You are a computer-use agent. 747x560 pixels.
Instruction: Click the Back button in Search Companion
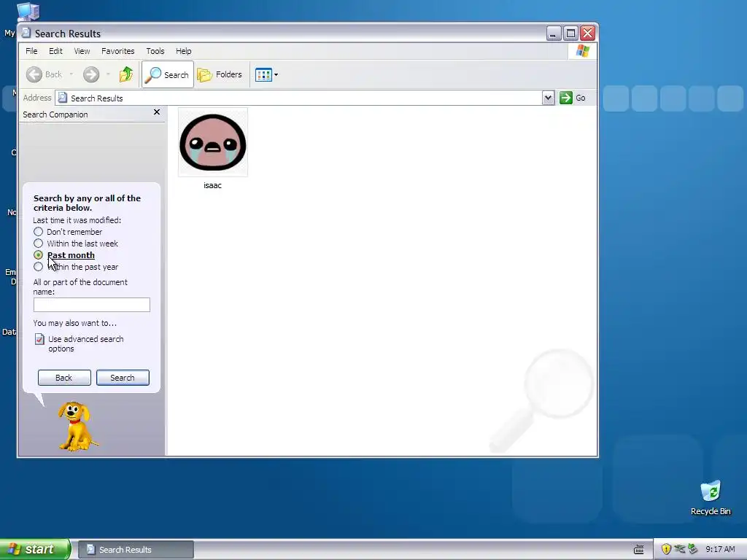[64, 378]
